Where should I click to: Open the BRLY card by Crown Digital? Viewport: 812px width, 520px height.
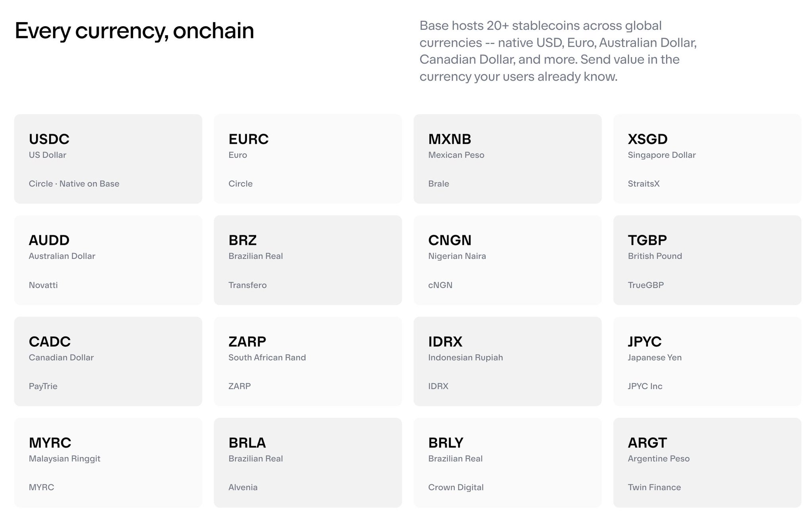point(507,463)
